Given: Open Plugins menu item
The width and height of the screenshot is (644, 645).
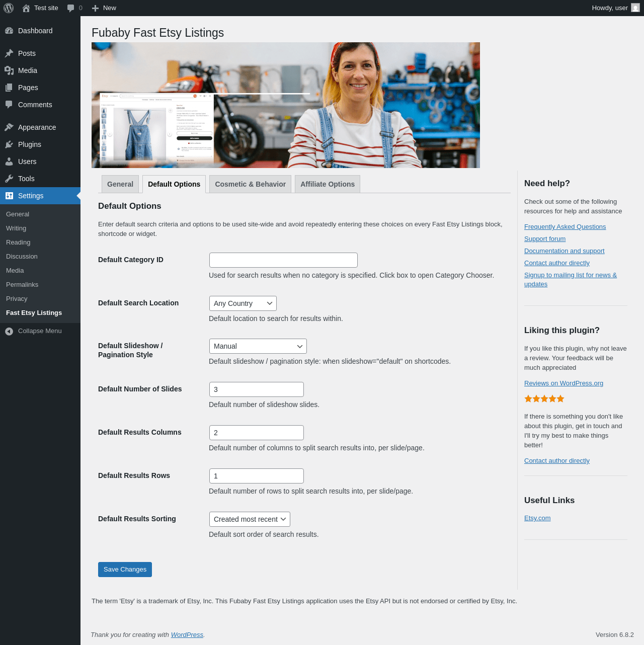Looking at the screenshot, I should pyautogui.click(x=40, y=144).
